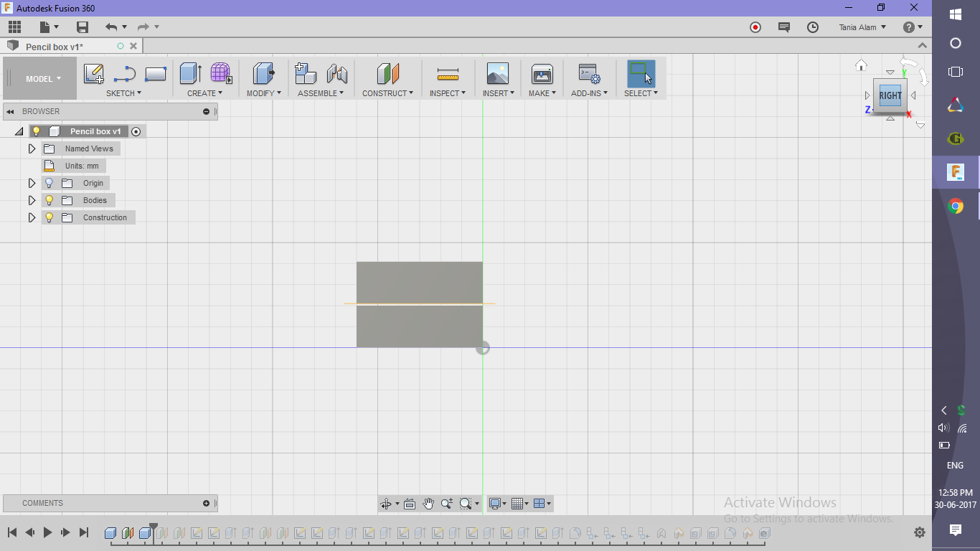Open the ViewCube options dropdown arrow
The image size is (980, 551).
point(920,126)
